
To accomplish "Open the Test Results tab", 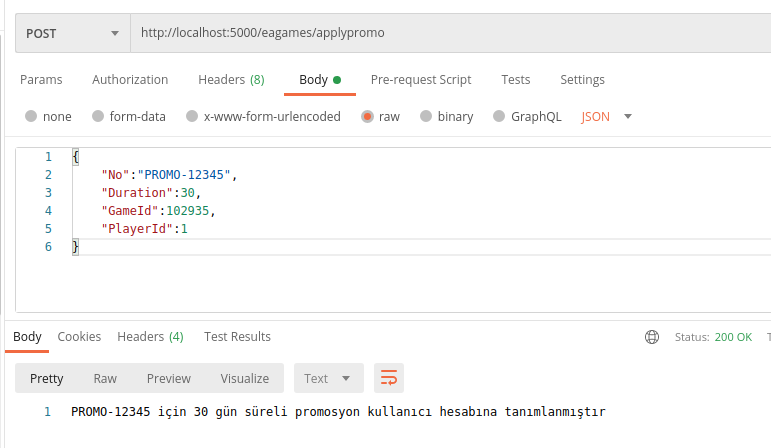I will [237, 337].
